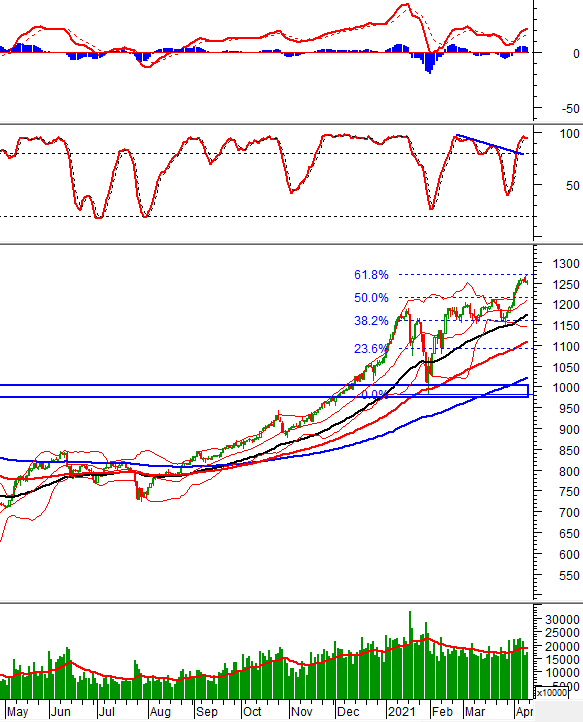Select the 23.6% Fibonacci retracement label
Image resolution: width=583 pixels, height=722 pixels.
(x=371, y=349)
